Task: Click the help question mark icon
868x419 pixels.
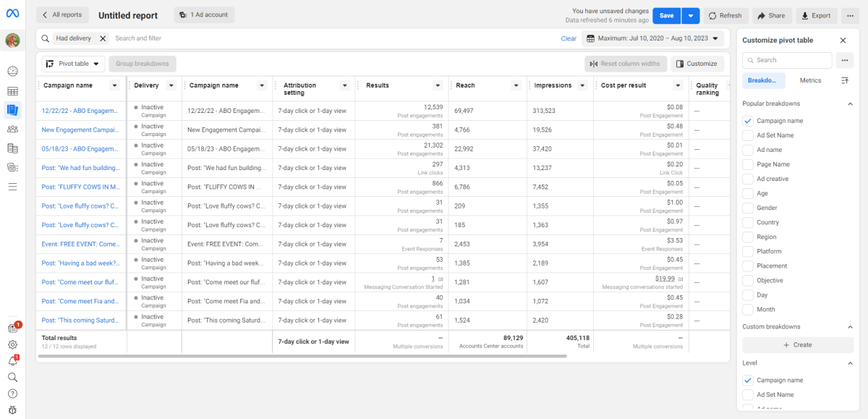Action: [12, 394]
